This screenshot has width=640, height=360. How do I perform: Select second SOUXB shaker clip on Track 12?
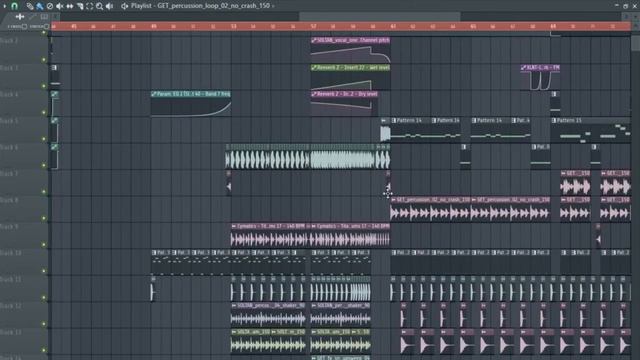click(340, 315)
